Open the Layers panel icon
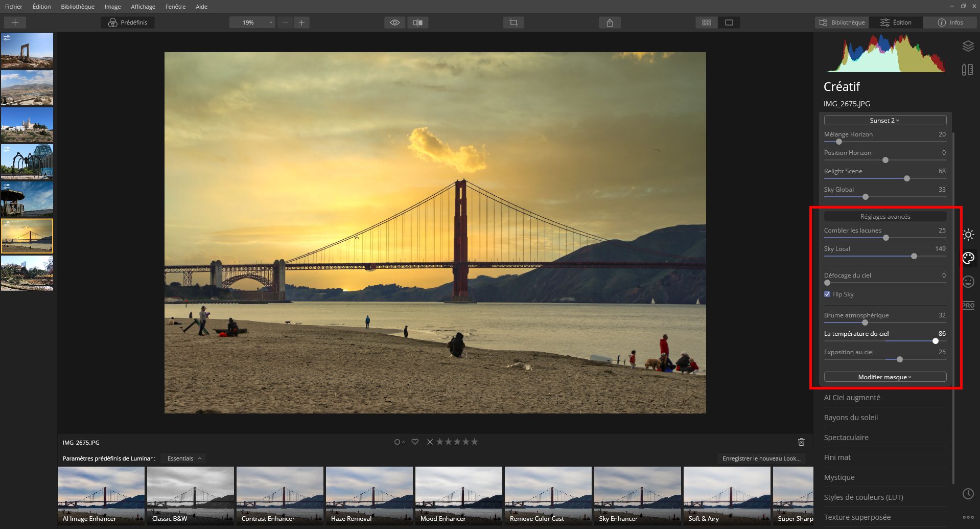This screenshot has height=529, width=980. [x=968, y=46]
